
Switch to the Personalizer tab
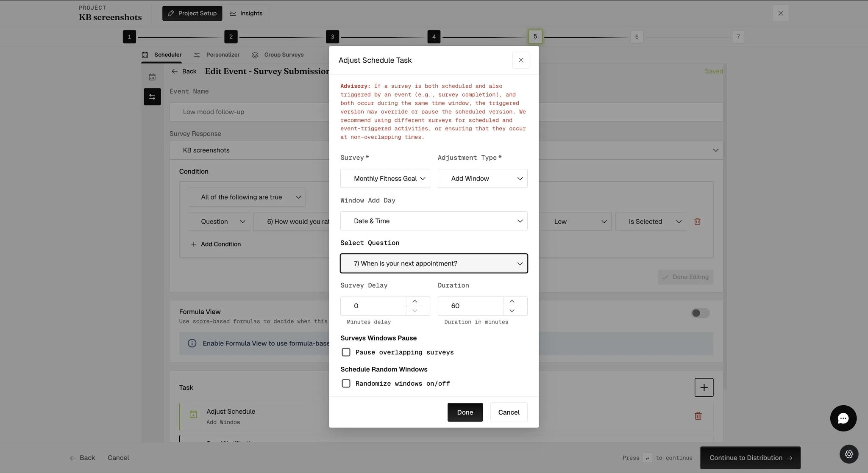[217, 55]
